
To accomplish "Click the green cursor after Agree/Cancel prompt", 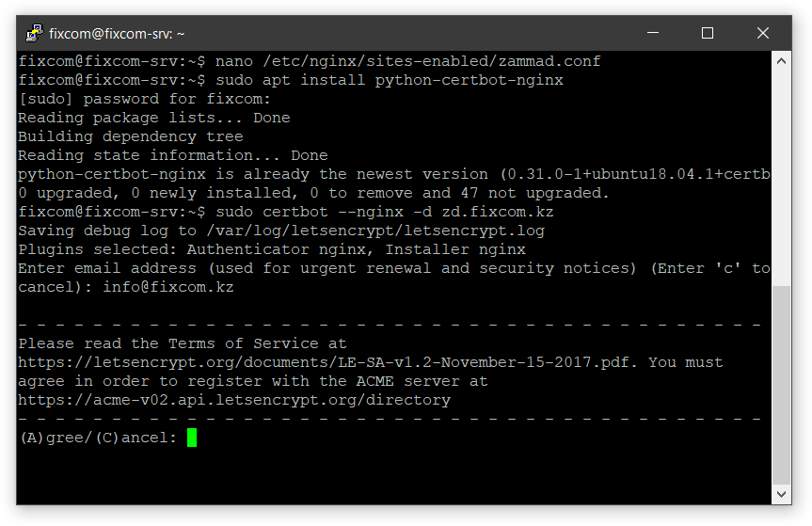I will [192, 438].
